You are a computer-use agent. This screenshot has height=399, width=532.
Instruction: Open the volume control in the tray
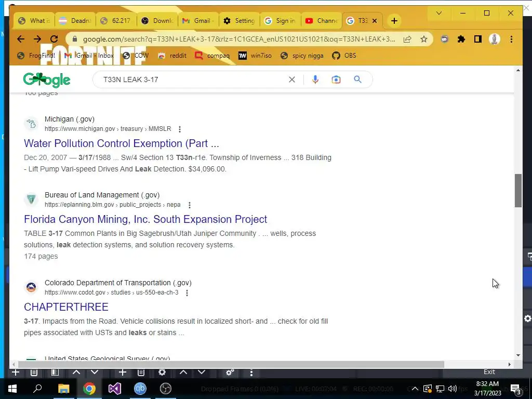tap(453, 389)
